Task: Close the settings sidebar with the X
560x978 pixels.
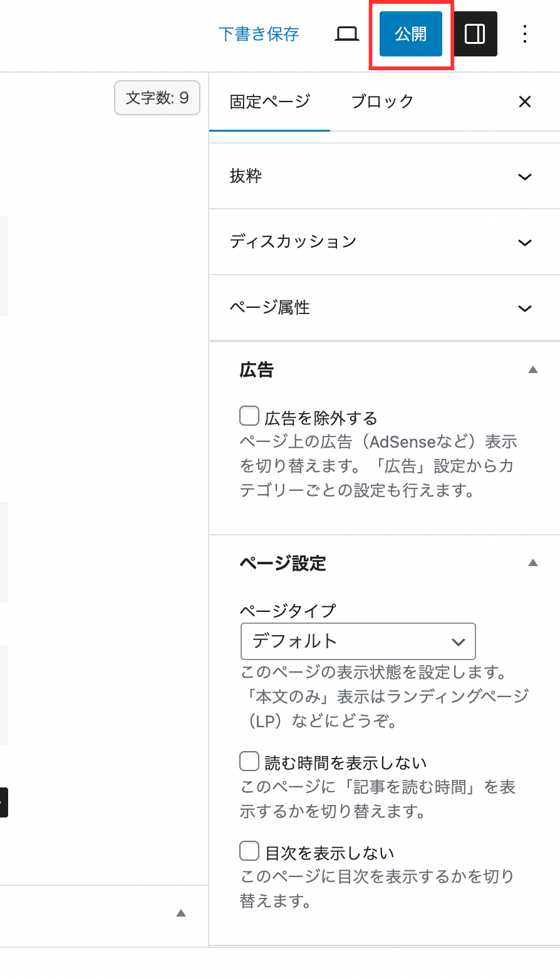Action: click(525, 102)
